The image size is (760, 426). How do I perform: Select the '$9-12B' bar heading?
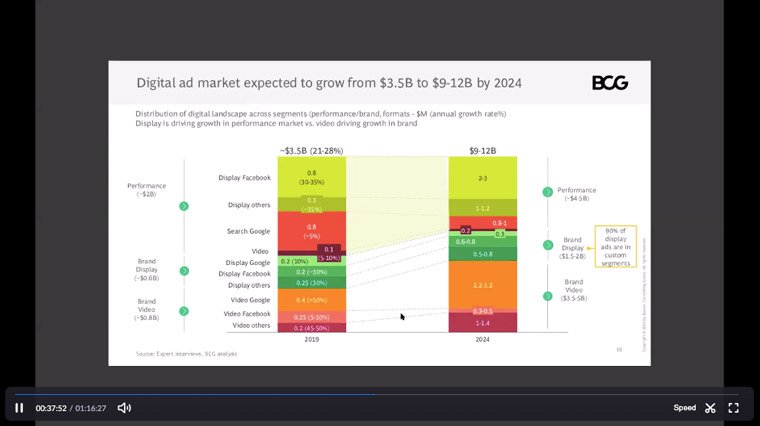tap(483, 151)
